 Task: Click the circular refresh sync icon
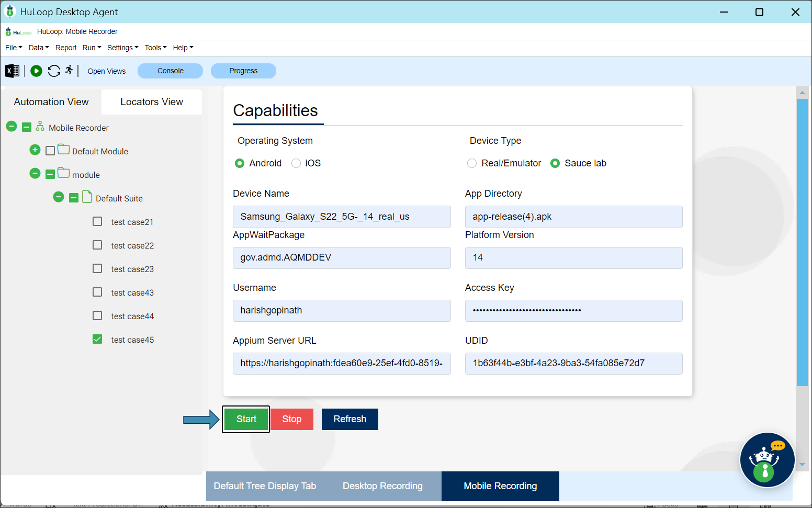click(x=54, y=71)
